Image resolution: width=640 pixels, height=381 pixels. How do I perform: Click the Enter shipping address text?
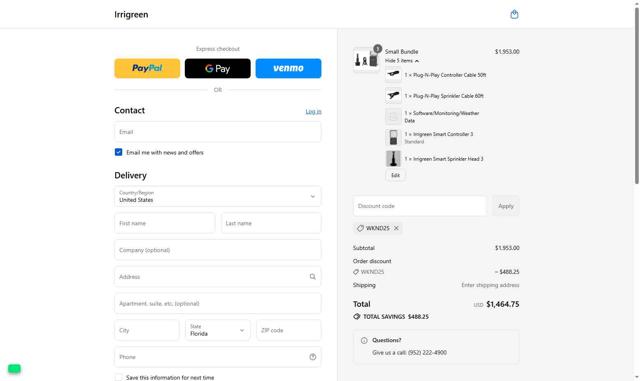pyautogui.click(x=490, y=285)
